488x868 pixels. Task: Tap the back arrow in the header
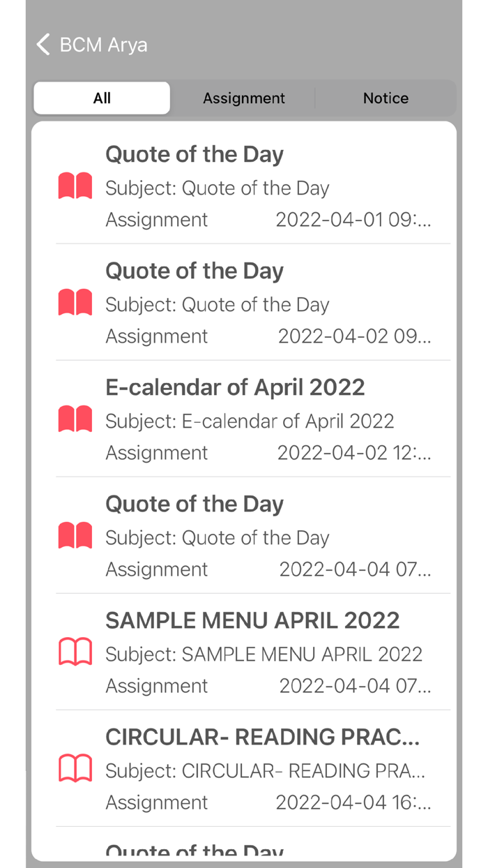coord(42,44)
